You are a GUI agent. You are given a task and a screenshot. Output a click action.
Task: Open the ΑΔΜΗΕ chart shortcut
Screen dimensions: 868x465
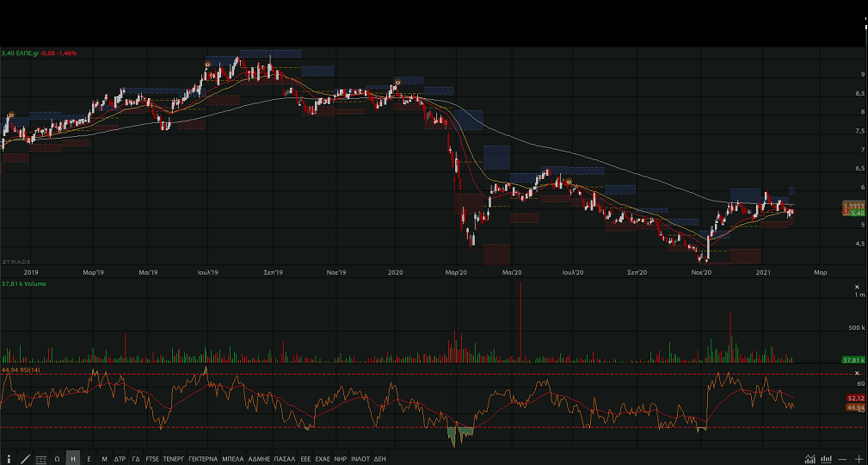coord(259,459)
